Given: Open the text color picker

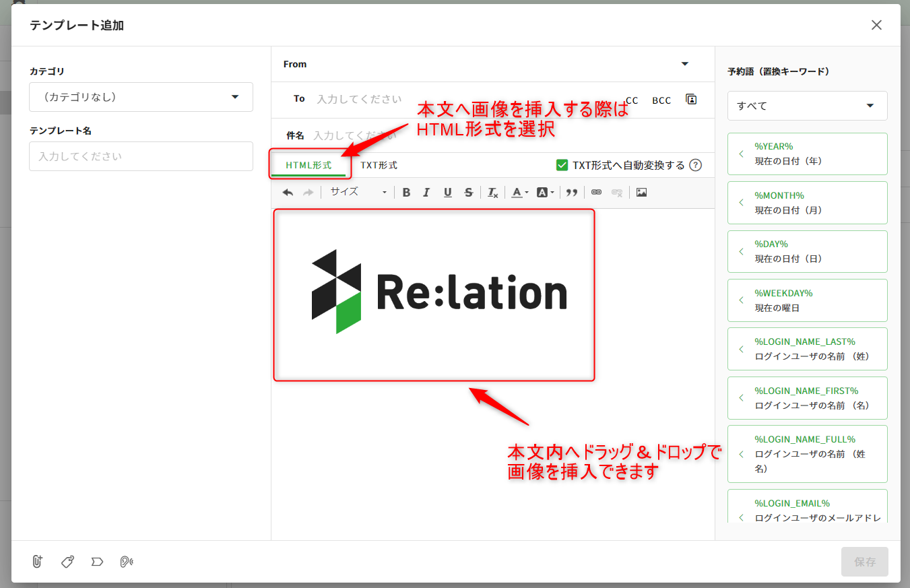Looking at the screenshot, I should pos(519,193).
